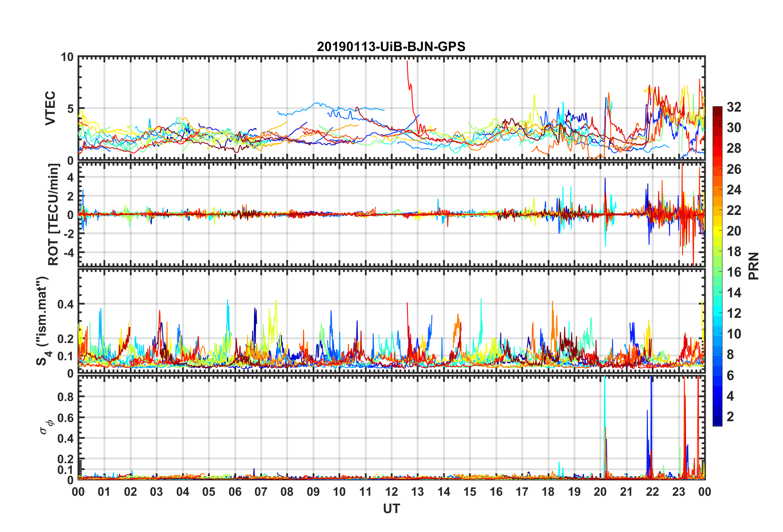Click x-axis tick label 03
Screen dimensions: 783x532
click(156, 492)
